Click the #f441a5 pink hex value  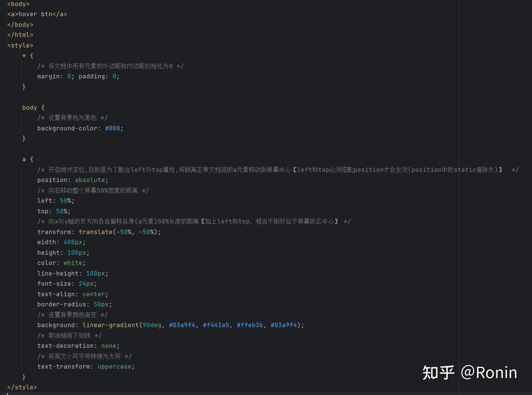(x=216, y=325)
